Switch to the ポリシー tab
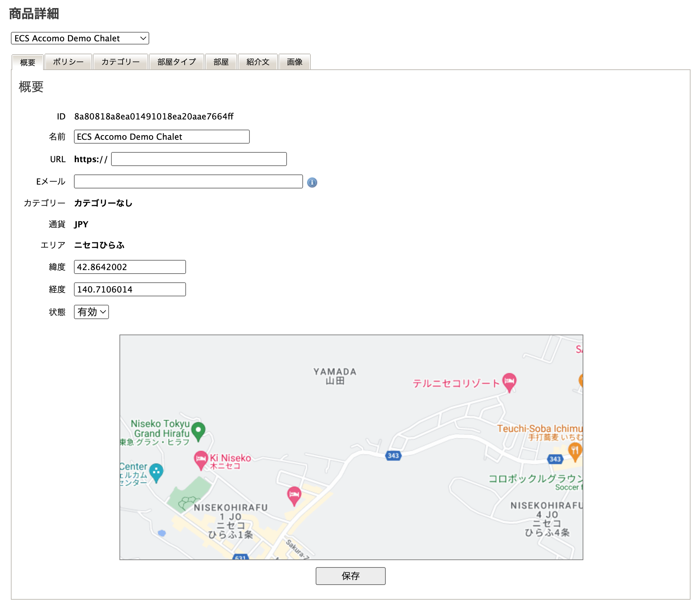The height and width of the screenshot is (606, 700). 68,62
